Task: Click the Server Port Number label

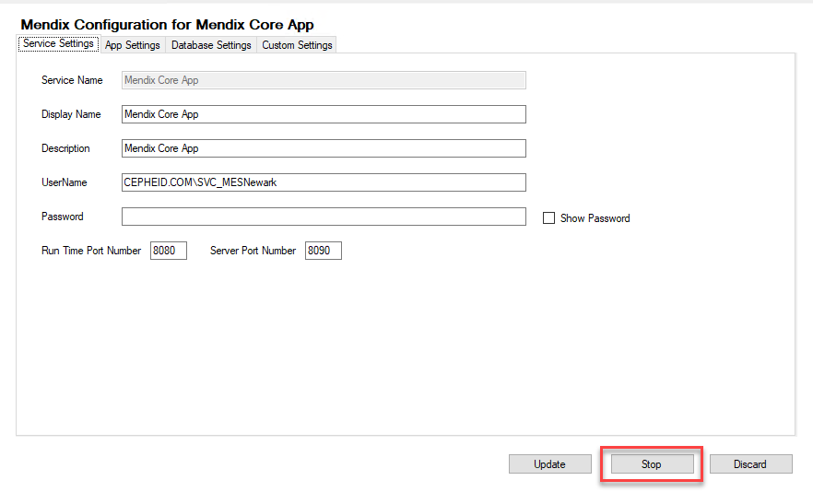Action: point(253,251)
